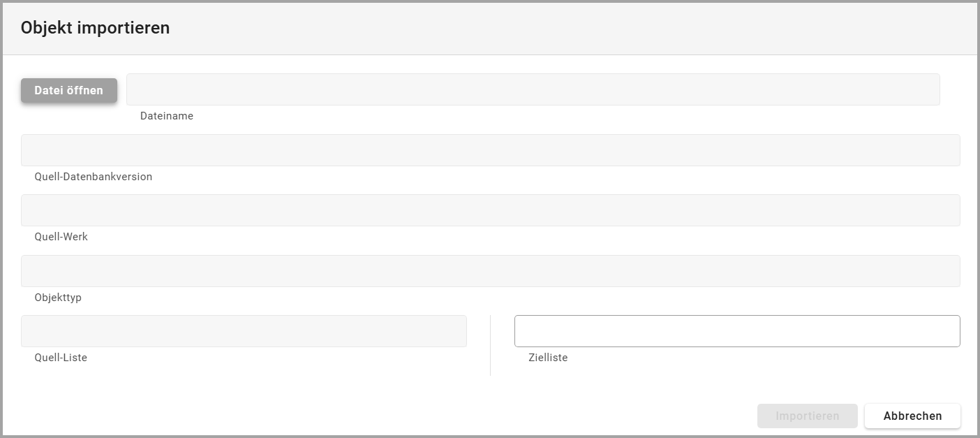Click the vertical divider beside Quell-Liste
This screenshot has height=438, width=980.
point(490,346)
